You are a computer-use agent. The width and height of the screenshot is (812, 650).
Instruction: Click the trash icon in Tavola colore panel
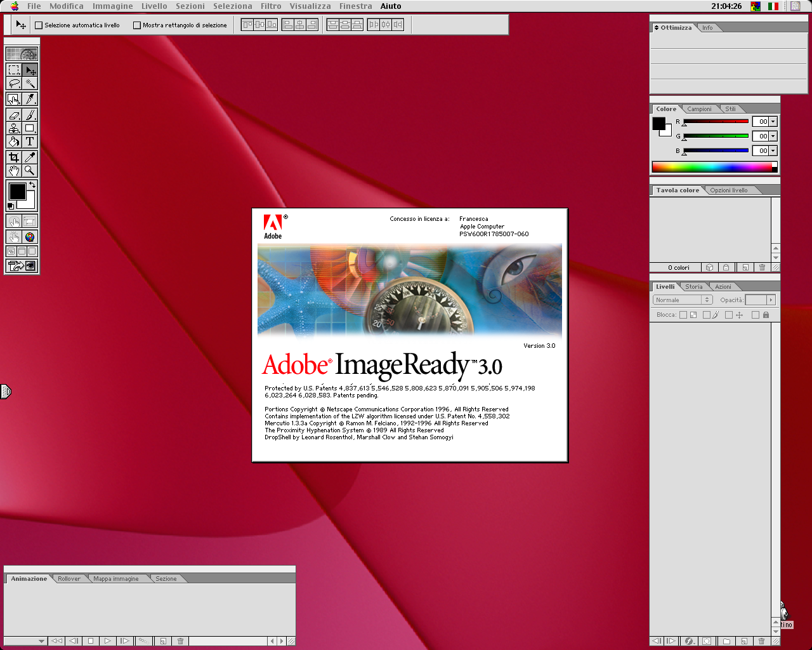coord(762,268)
